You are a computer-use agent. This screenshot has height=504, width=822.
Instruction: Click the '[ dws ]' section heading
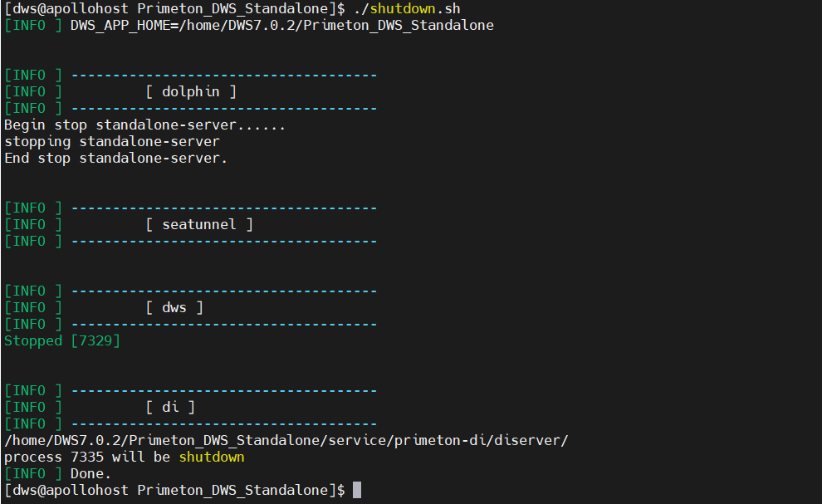(174, 307)
